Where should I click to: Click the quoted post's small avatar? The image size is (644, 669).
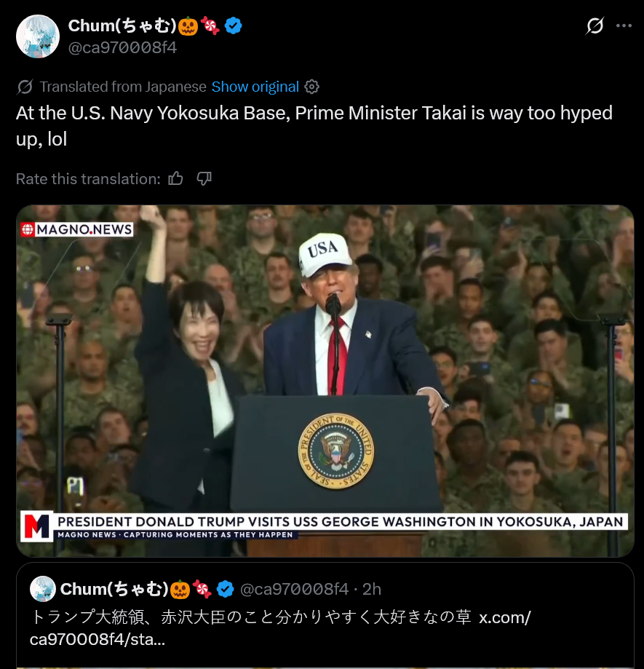(x=43, y=589)
